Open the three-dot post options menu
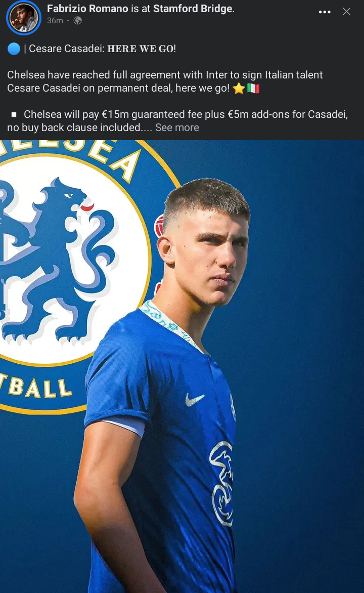The width and height of the screenshot is (364, 593). [325, 12]
